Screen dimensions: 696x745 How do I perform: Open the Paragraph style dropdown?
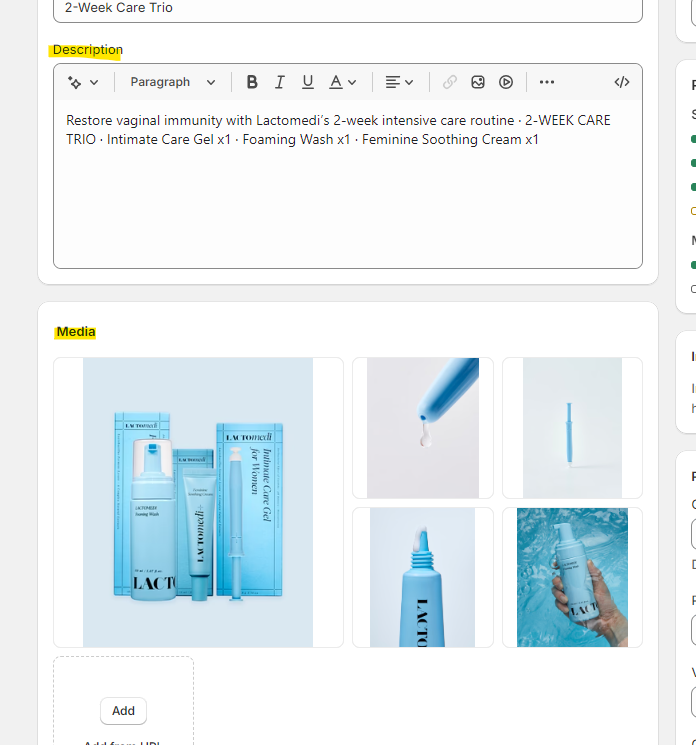[x=172, y=82]
